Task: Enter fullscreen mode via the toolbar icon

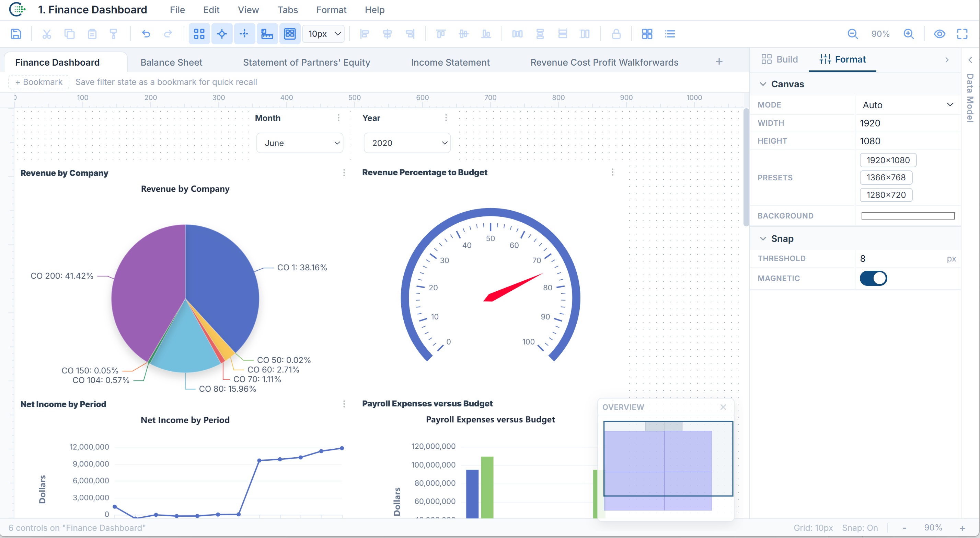Action: [963, 34]
